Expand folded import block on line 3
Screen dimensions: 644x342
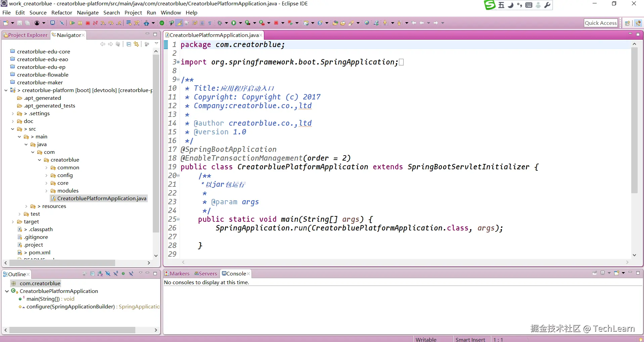(178, 62)
